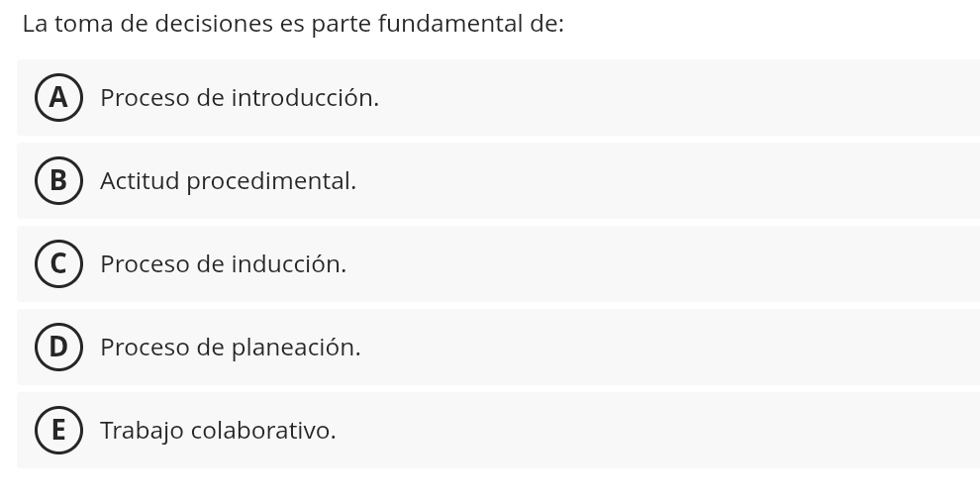Mark the circled letter C option
Image resolution: width=980 pixels, height=503 pixels.
[x=58, y=264]
